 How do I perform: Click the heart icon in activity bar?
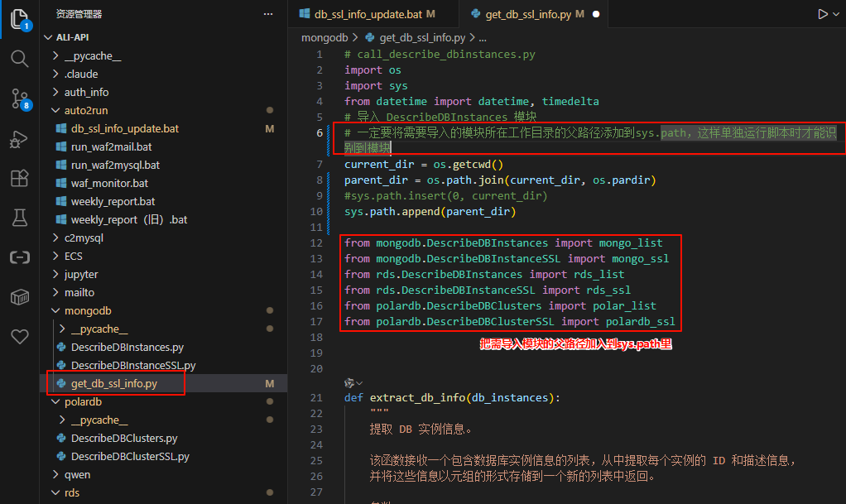click(19, 337)
